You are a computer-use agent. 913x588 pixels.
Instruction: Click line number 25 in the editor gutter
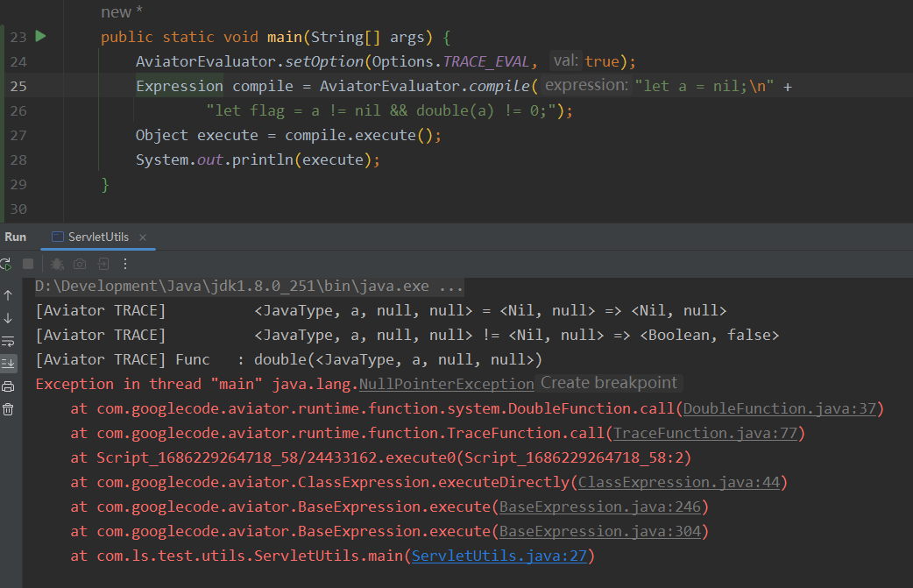[x=18, y=85]
